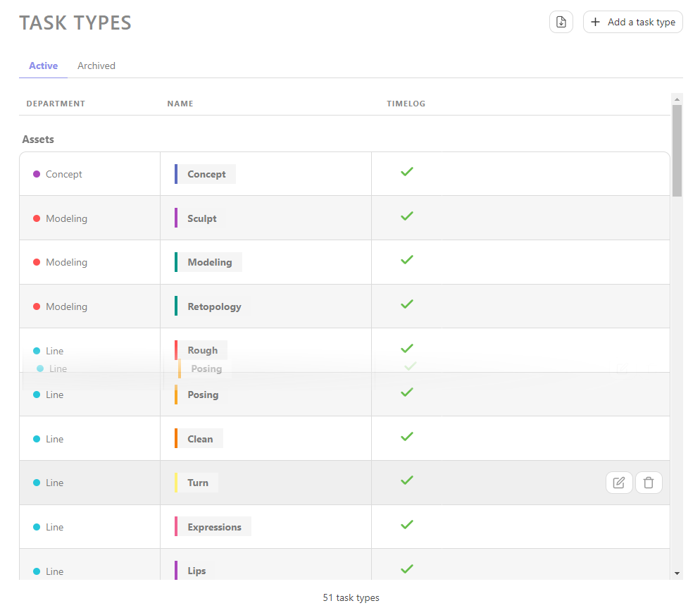Click the scrollbar down arrow
Image resolution: width=700 pixels, height=608 pixels.
(677, 573)
